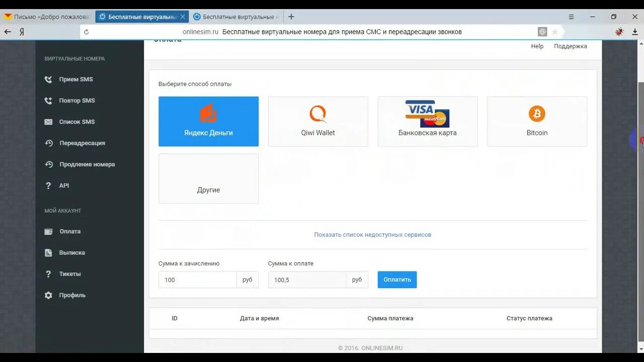Choose Яндекс Деньги payment method
This screenshot has height=362, width=644.
click(x=208, y=122)
